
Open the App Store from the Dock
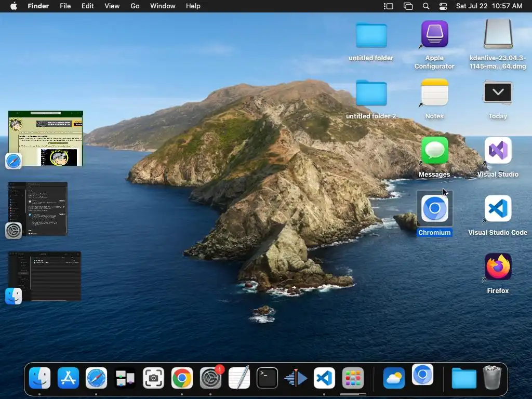click(69, 378)
